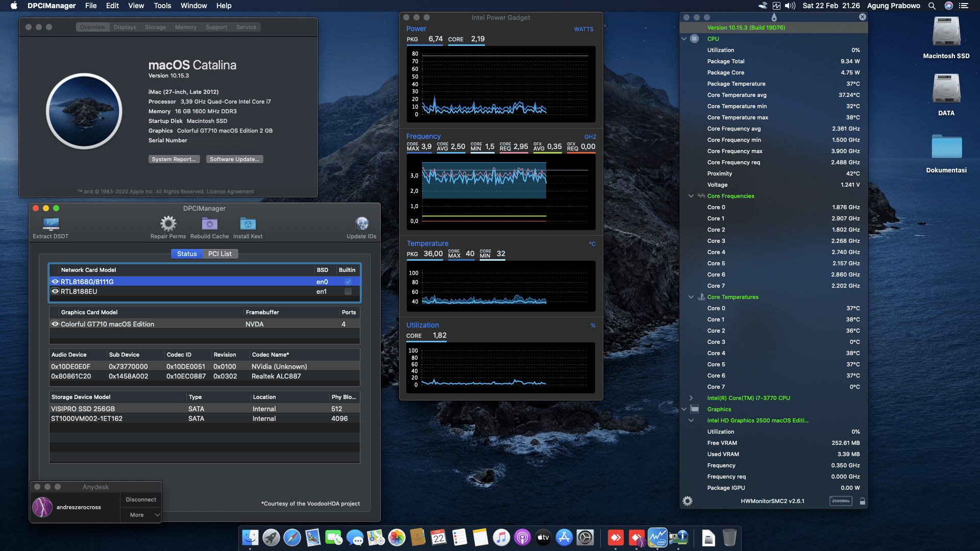Open Podcasts from the Dock

tap(522, 537)
